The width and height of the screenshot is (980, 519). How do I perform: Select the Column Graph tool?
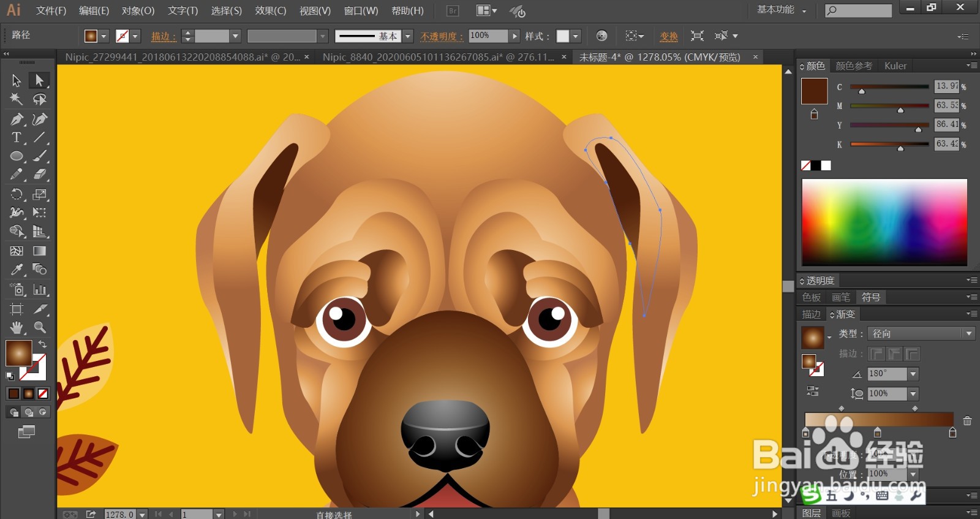click(40, 289)
